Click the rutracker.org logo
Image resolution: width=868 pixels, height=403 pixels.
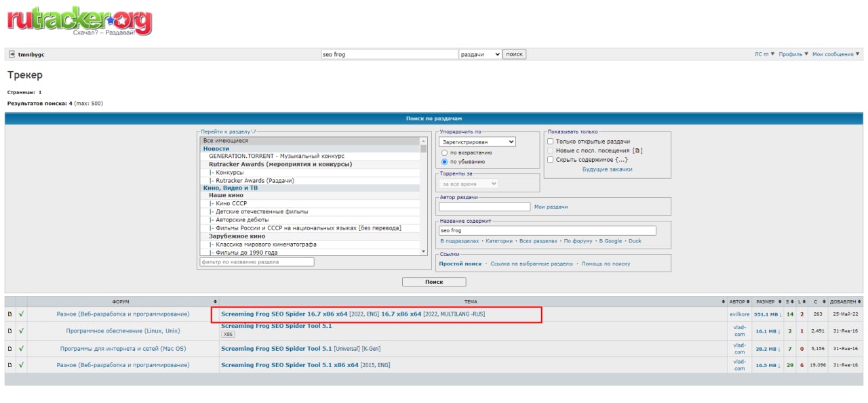point(79,21)
